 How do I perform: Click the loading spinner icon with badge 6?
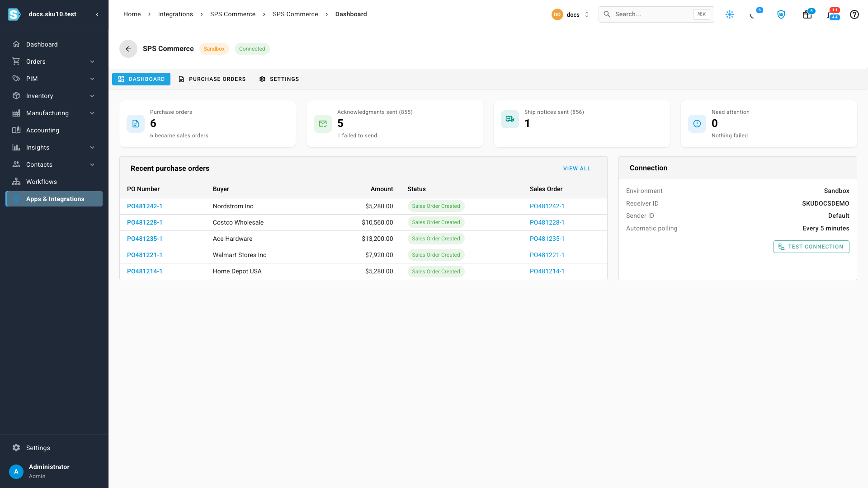[x=753, y=14]
